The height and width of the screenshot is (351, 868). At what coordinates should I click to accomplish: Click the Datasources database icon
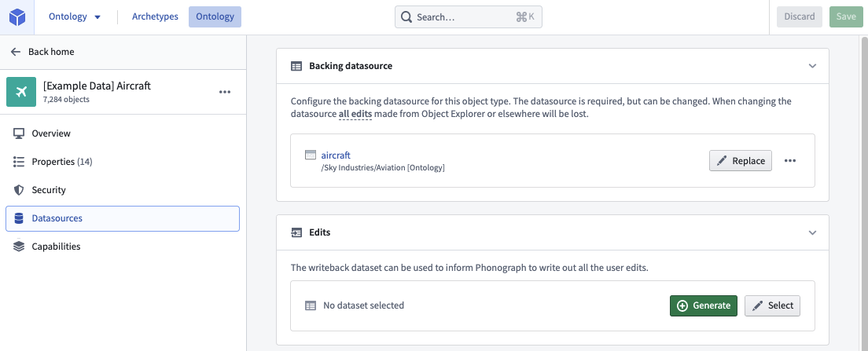[19, 218]
